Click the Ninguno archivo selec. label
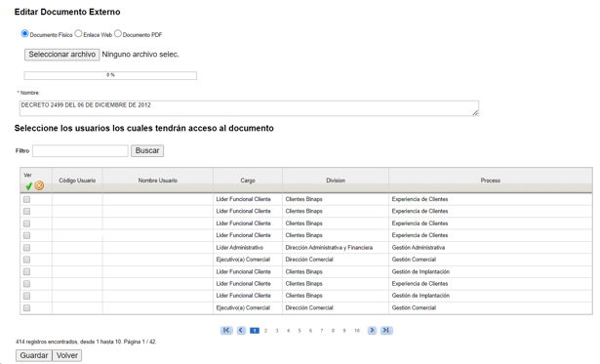 click(x=140, y=55)
